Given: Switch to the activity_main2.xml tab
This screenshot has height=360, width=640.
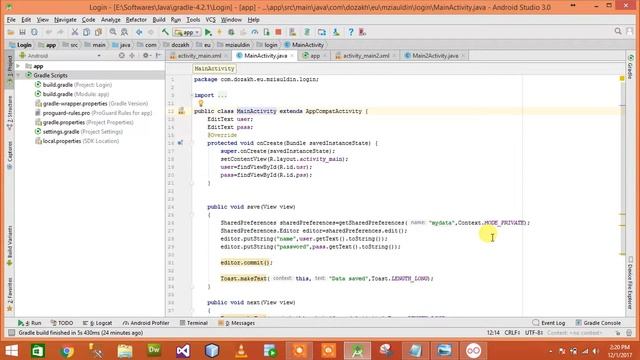Looking at the screenshot, I should coord(366,56).
